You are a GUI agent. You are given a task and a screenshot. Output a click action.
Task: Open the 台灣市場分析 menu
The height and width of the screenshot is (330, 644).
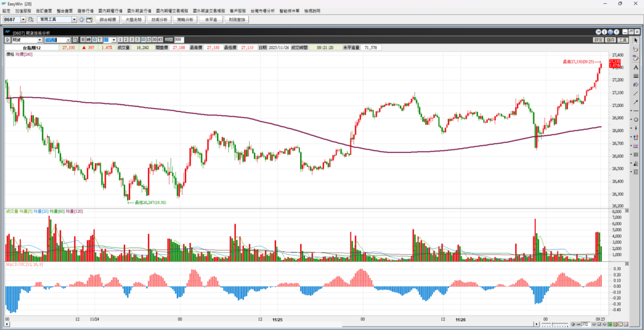262,11
